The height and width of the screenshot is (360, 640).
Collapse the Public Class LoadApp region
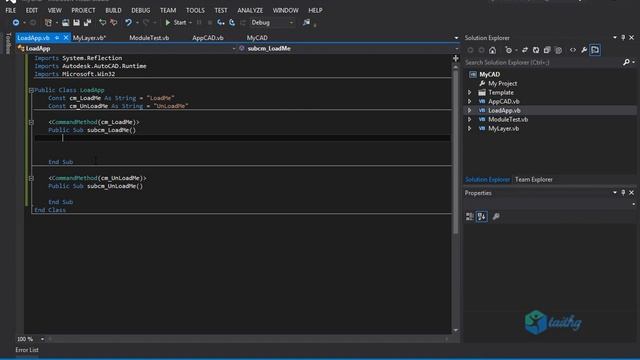[x=31, y=90]
